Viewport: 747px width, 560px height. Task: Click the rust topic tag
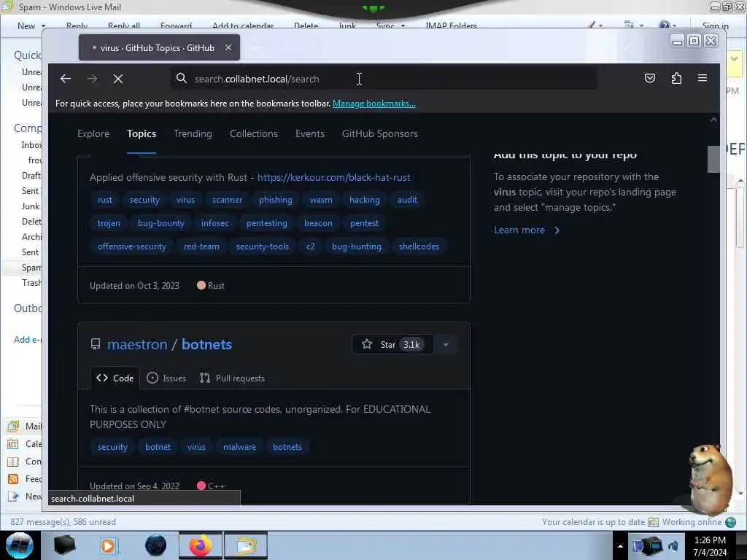click(x=105, y=200)
